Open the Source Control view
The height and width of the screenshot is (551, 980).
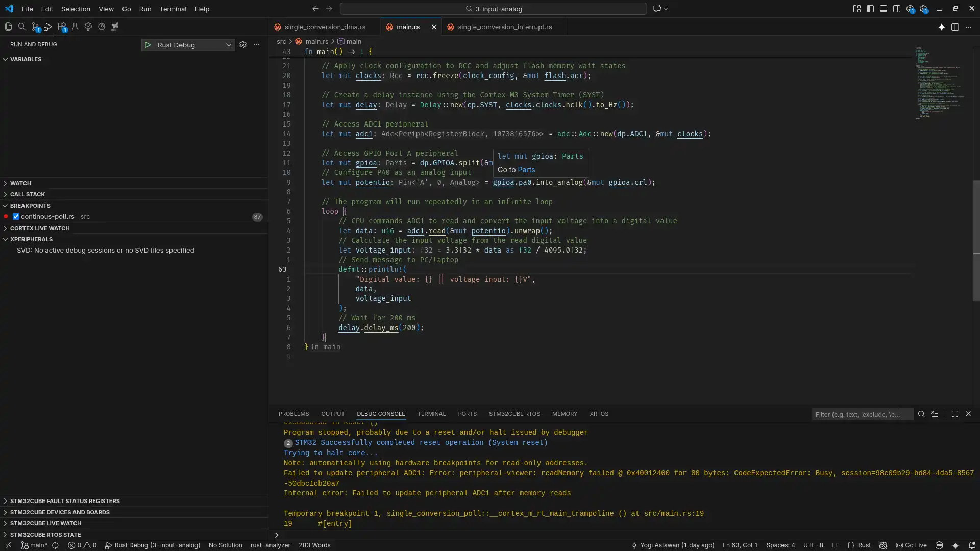(36, 27)
